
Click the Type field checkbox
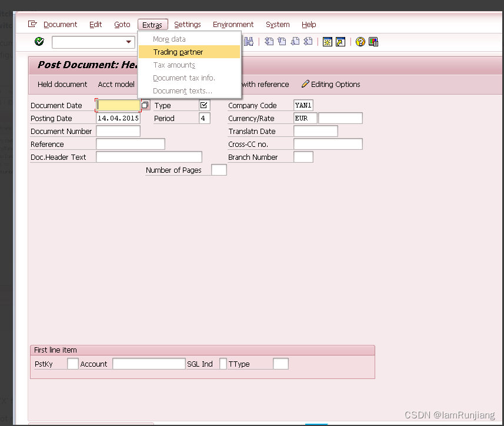point(205,105)
